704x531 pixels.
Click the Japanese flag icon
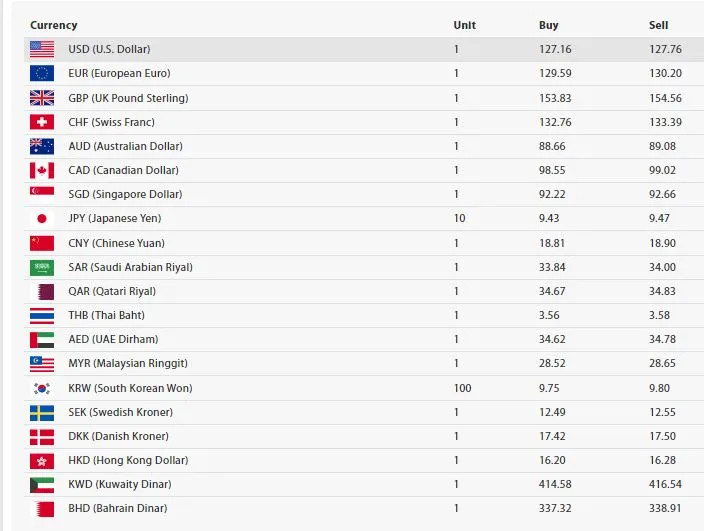tap(42, 218)
